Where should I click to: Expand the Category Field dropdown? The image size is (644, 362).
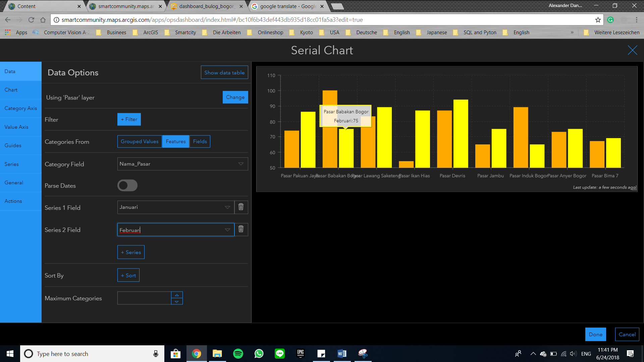[x=182, y=164]
